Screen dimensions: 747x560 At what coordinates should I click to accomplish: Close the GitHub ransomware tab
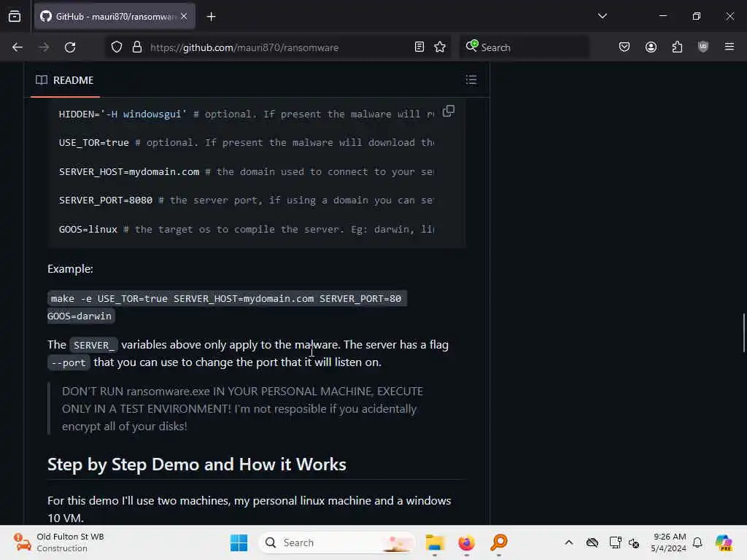coord(184,17)
